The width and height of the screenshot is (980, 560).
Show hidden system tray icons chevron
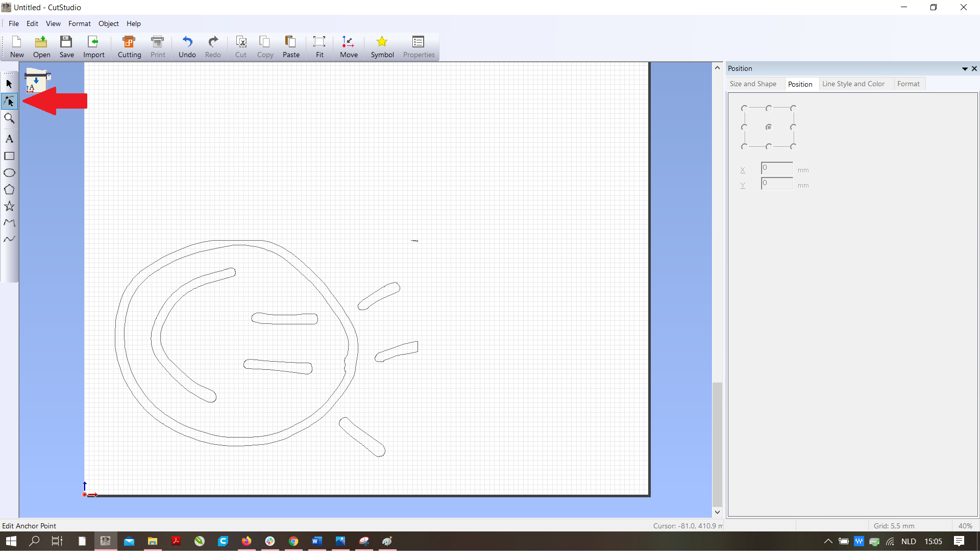828,541
